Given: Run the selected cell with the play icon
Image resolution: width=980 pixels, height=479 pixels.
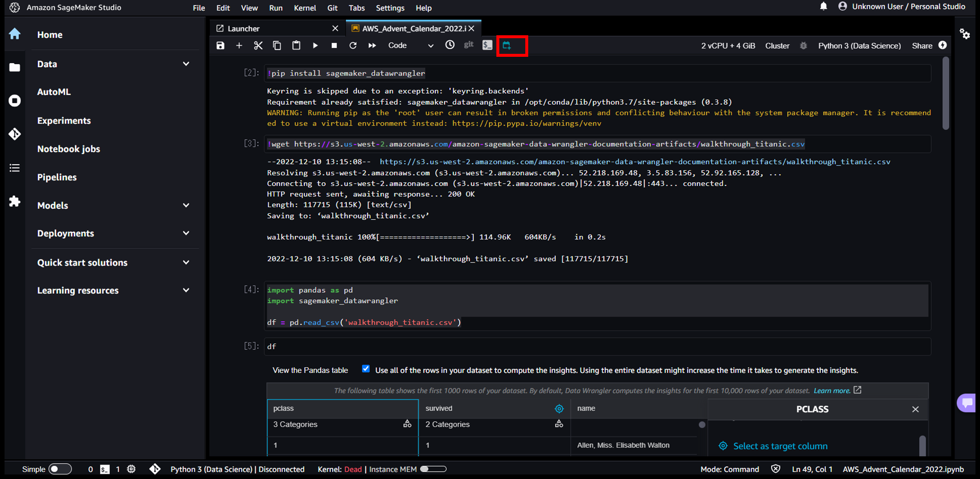Looking at the screenshot, I should [x=315, y=45].
